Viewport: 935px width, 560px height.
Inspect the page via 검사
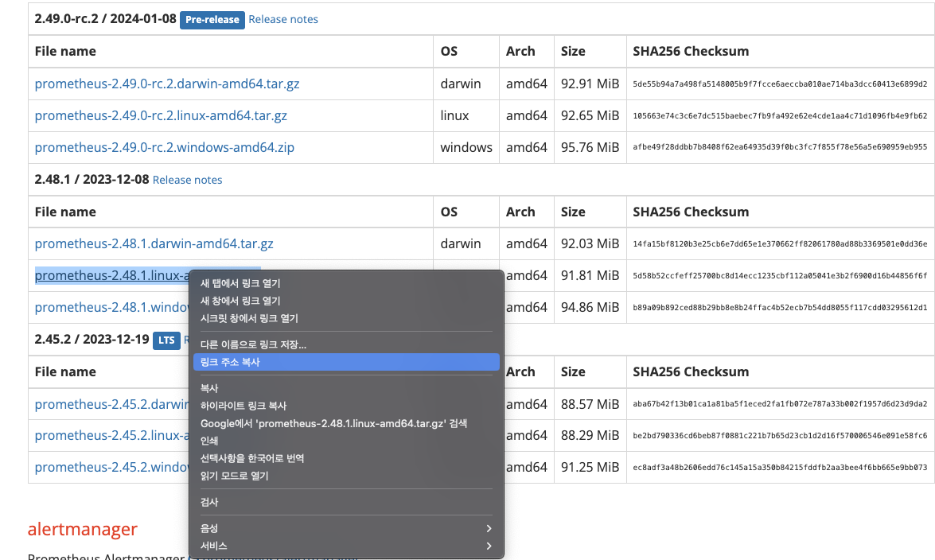pos(210,502)
